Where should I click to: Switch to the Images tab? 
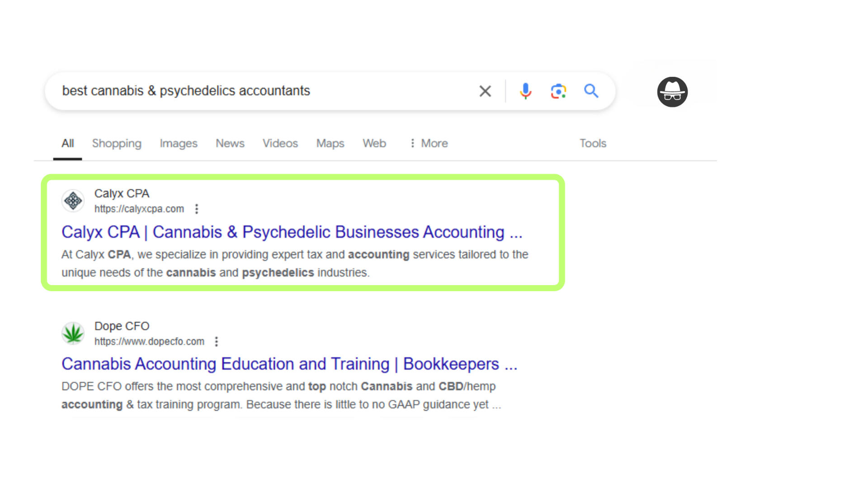pos(179,144)
